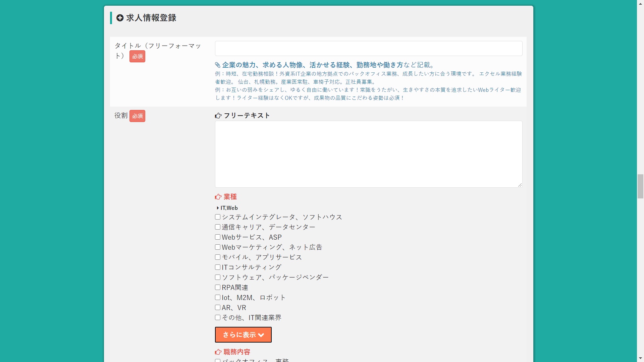Click the textarea resize handle corner

pyautogui.click(x=520, y=185)
